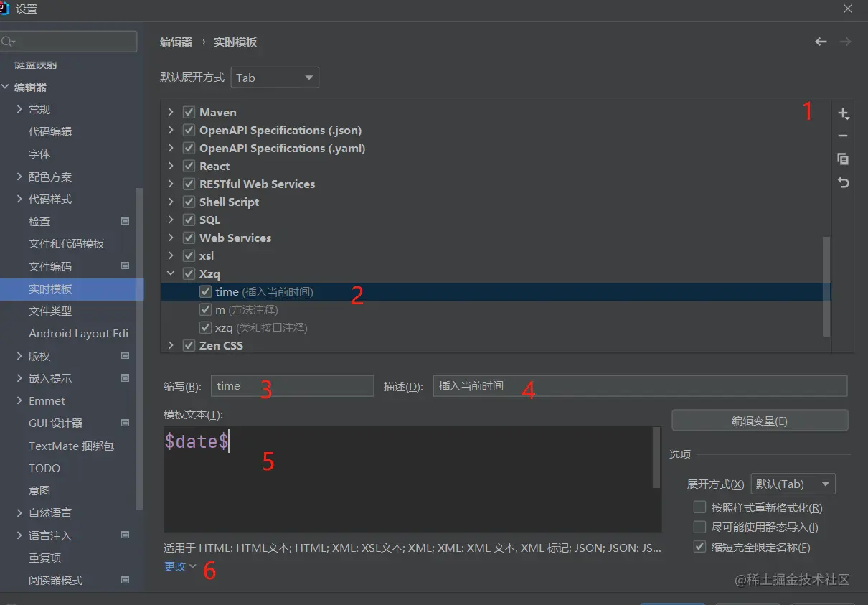Expand the Zen CSS template group
This screenshot has height=605, width=868.
pyautogui.click(x=171, y=345)
